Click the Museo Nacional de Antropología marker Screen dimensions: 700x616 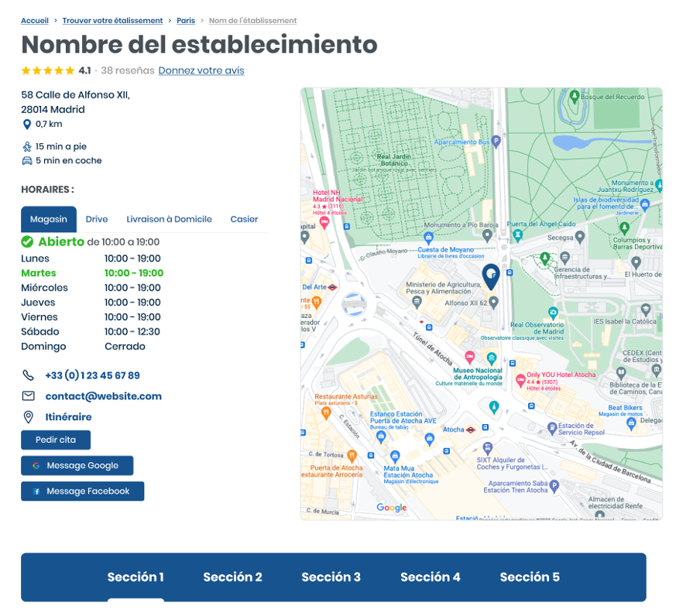(492, 358)
